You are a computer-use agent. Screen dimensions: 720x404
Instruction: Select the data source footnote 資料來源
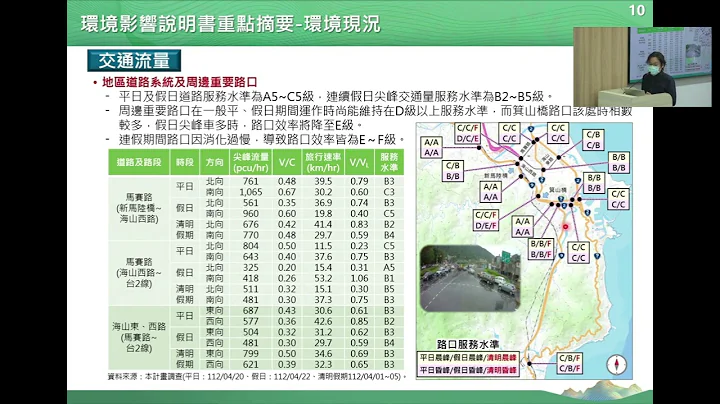pos(257,377)
